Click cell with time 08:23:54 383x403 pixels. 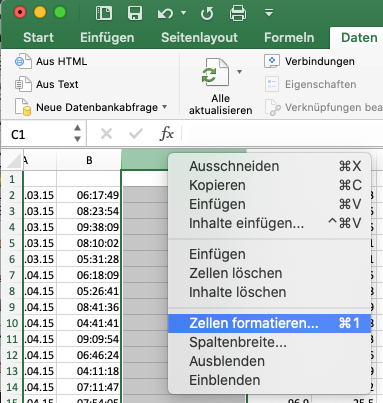[89, 211]
